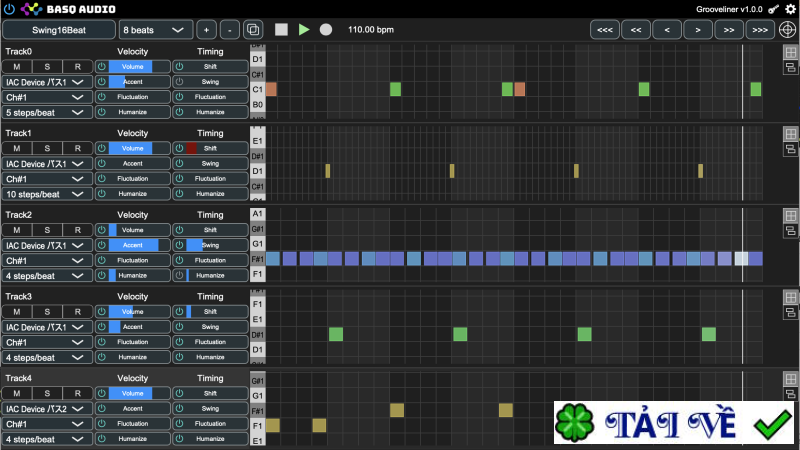This screenshot has width=800, height=450.
Task: Click the Record circle button
Action: point(325,30)
